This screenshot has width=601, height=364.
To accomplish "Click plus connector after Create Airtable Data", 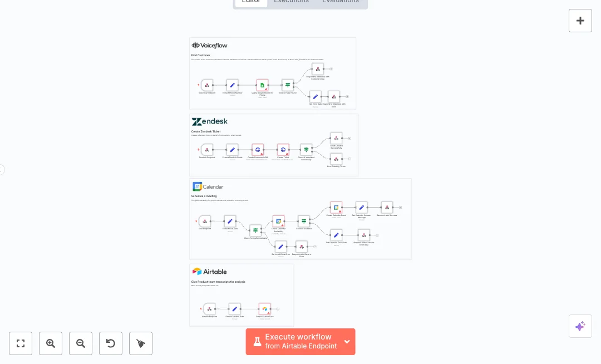I will coord(278,309).
